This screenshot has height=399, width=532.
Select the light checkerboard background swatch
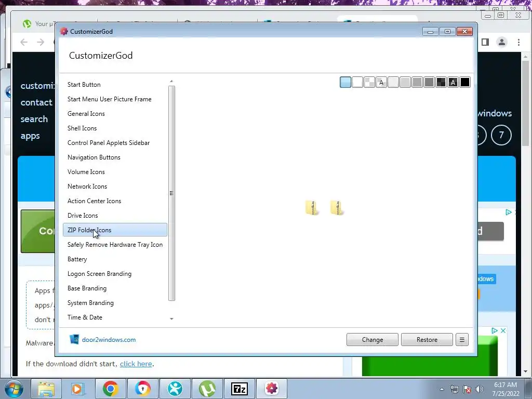(x=369, y=82)
